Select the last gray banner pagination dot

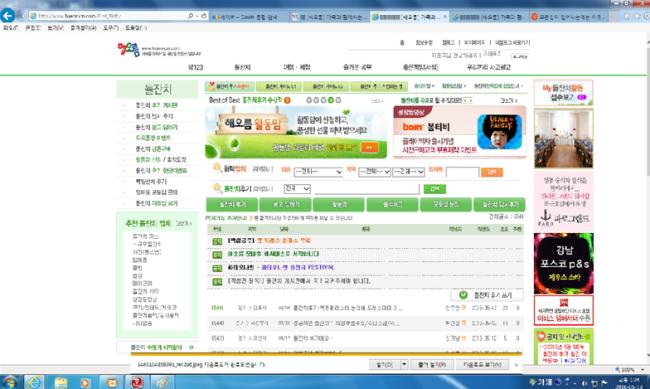point(338,100)
